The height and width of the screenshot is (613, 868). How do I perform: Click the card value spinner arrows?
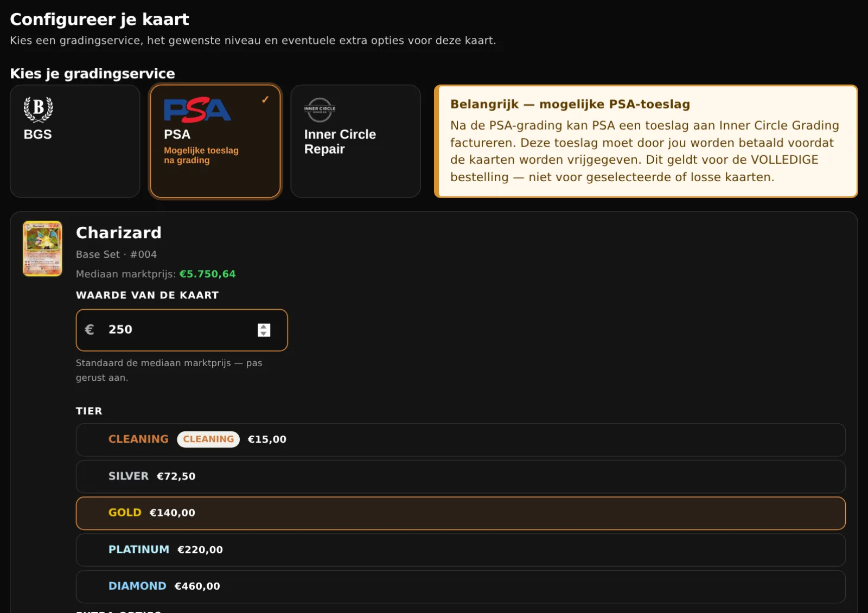[x=264, y=330]
